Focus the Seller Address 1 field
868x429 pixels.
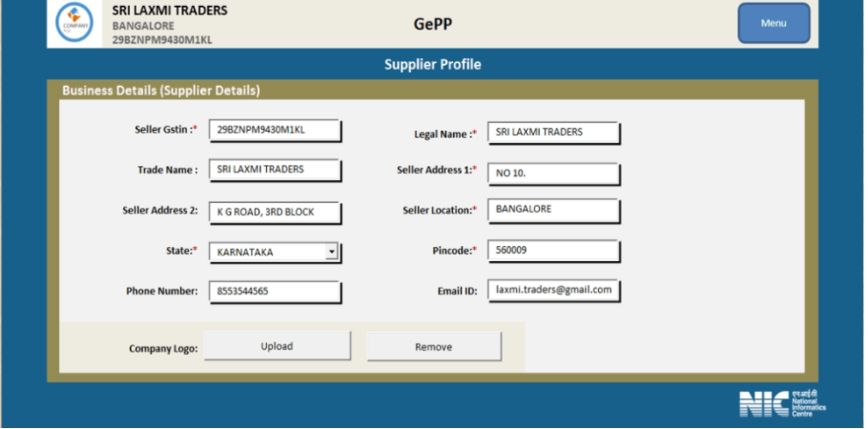[553, 174]
